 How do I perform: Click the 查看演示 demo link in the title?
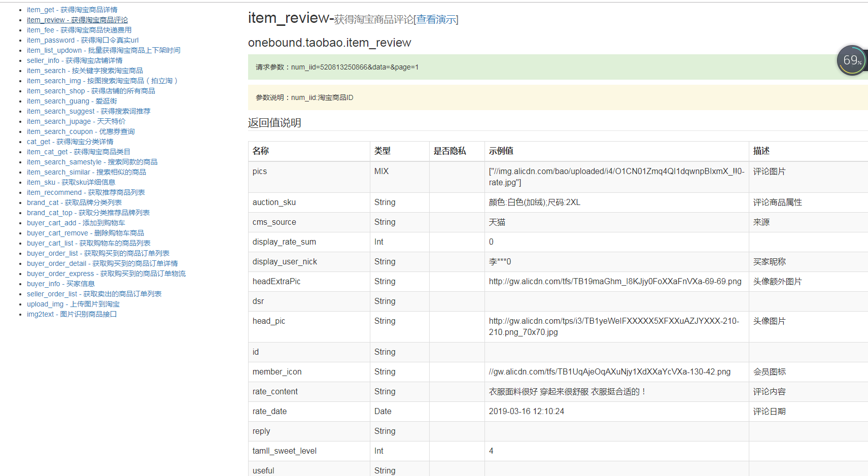click(x=436, y=19)
